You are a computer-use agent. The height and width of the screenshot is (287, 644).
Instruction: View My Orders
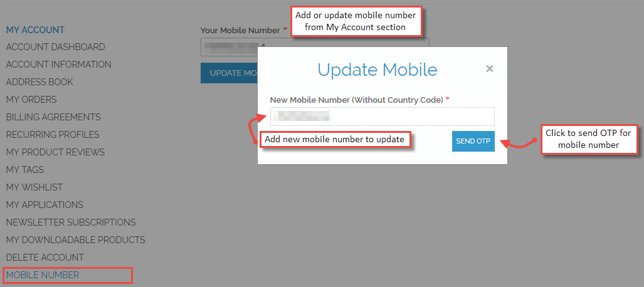coord(31,100)
